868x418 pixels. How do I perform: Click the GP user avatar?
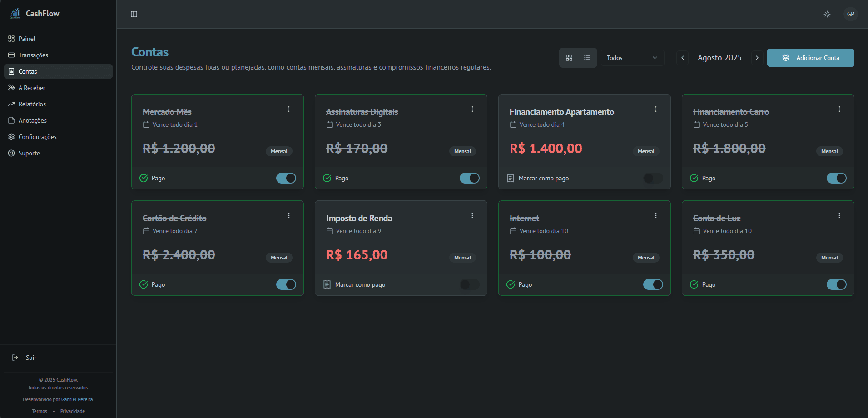click(850, 14)
